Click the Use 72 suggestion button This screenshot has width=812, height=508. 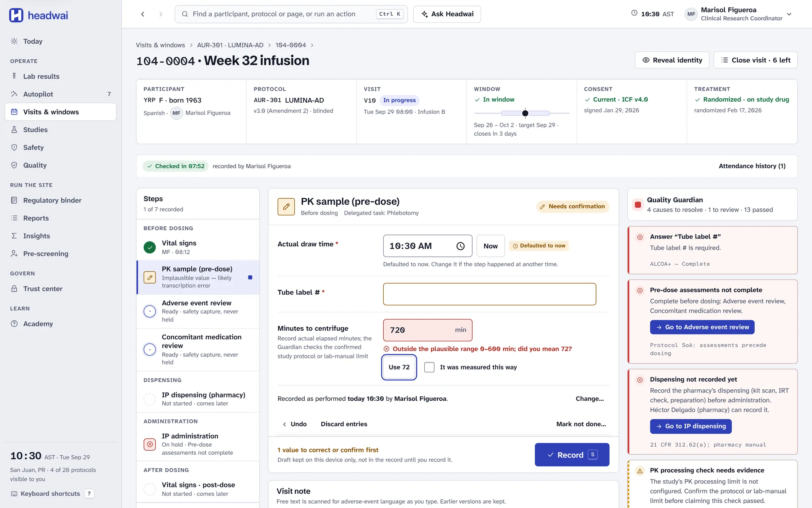coord(399,367)
